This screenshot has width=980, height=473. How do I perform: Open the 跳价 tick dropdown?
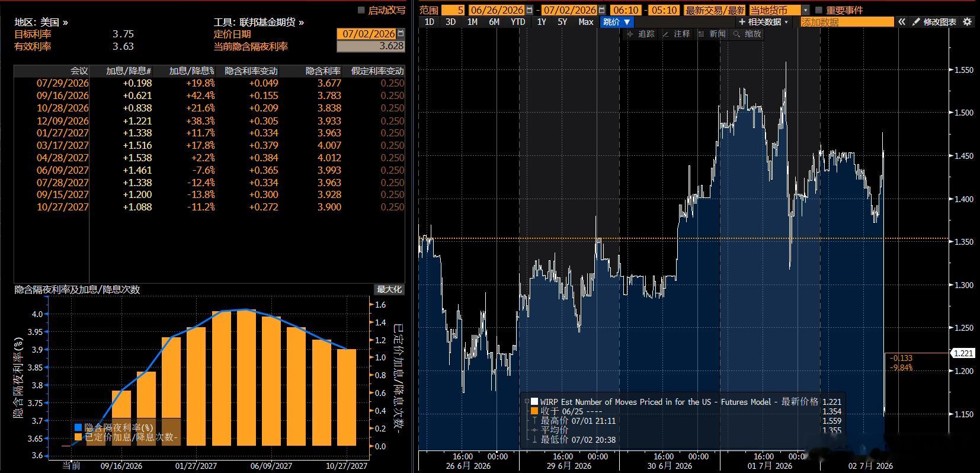(x=617, y=22)
